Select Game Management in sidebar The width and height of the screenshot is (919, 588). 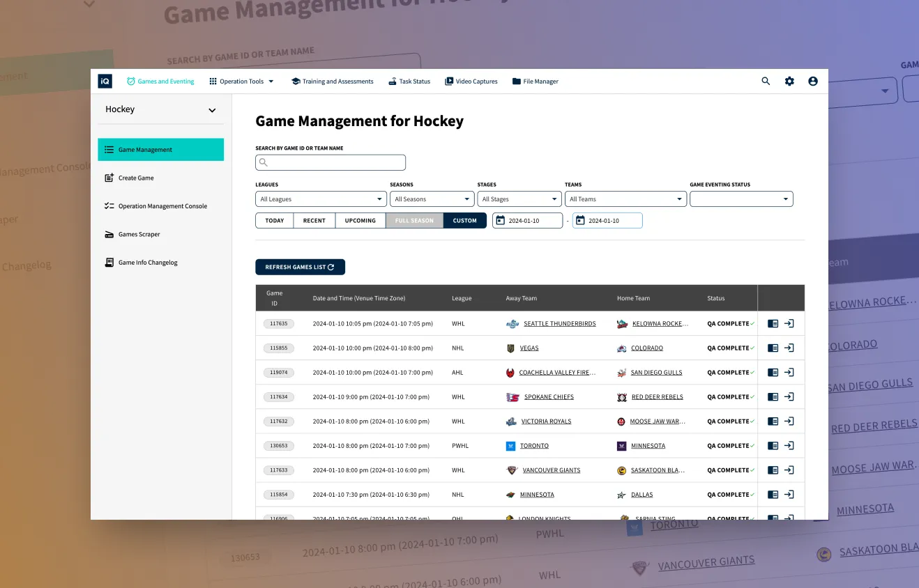(x=161, y=150)
